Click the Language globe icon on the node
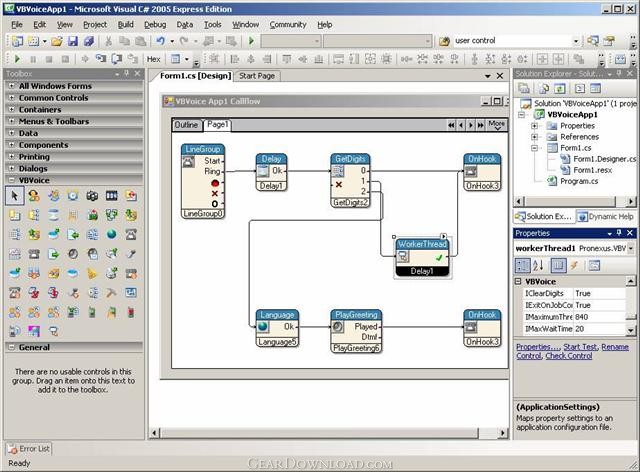The height and width of the screenshot is (472, 640). [x=261, y=326]
